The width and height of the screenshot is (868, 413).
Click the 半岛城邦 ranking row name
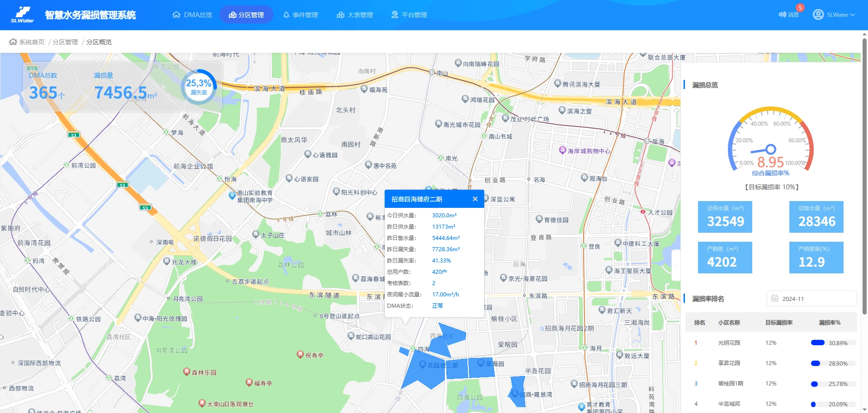coord(729,404)
